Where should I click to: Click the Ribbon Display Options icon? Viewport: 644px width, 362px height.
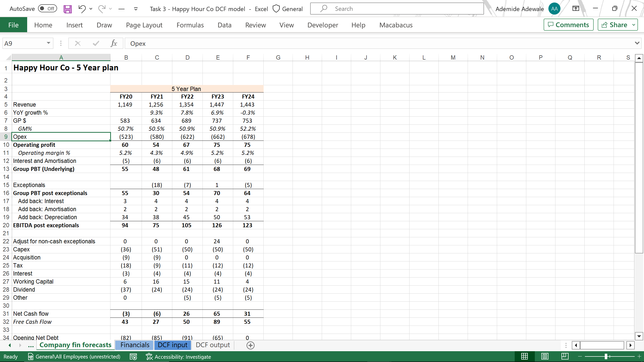pyautogui.click(x=576, y=9)
